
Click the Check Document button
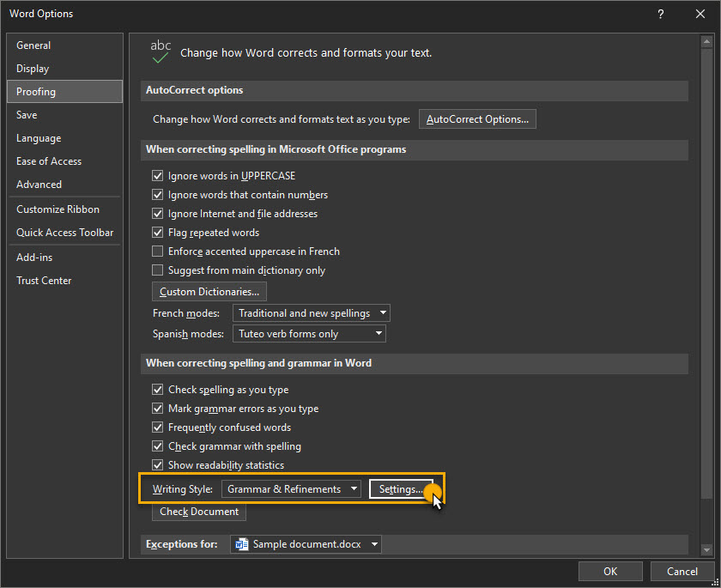tap(199, 512)
